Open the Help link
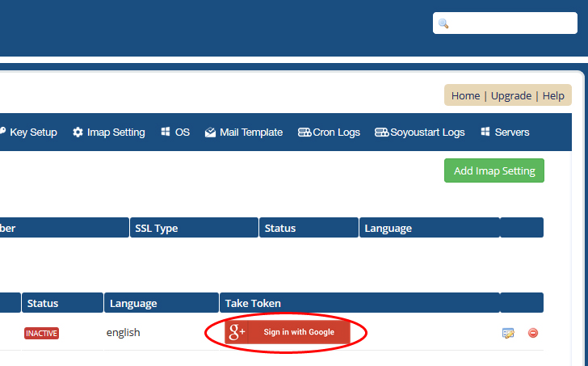 553,95
